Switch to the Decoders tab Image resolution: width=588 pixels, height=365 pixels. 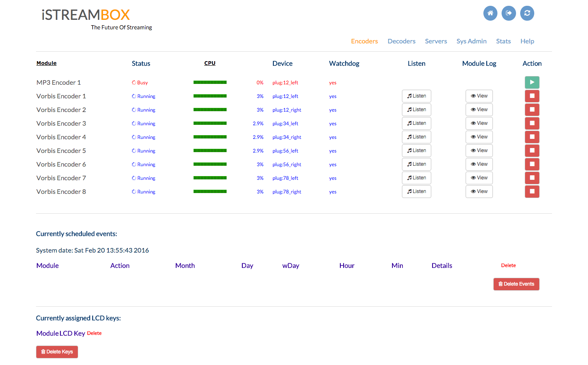[x=402, y=41]
